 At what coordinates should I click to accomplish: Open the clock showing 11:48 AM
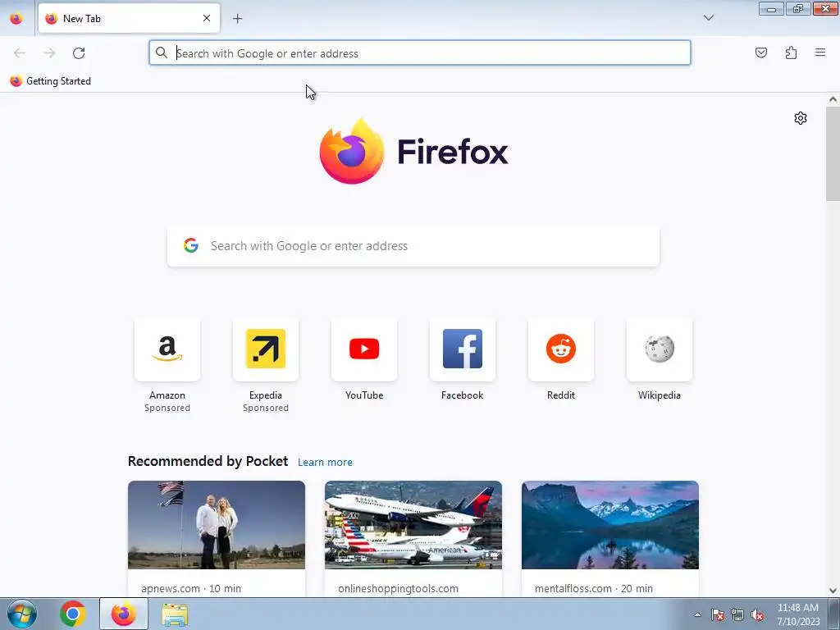pos(798,614)
